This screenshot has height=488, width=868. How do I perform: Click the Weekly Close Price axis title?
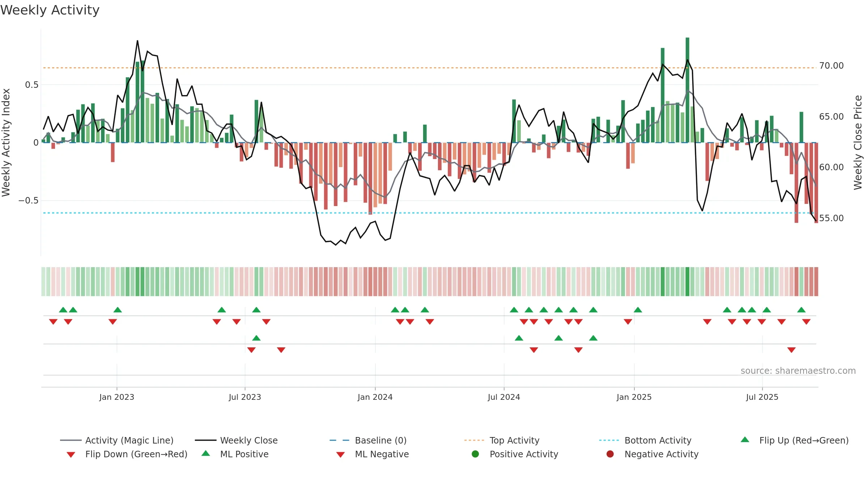[x=858, y=142]
